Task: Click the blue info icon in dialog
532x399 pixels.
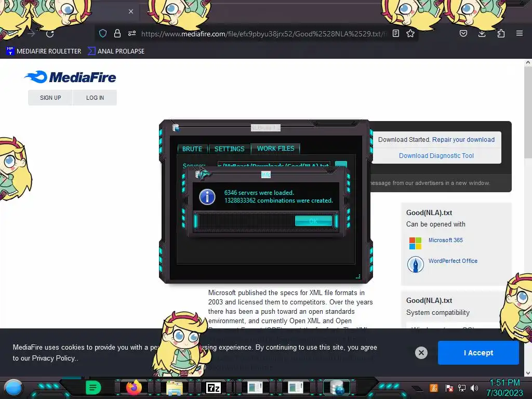Action: point(207,197)
